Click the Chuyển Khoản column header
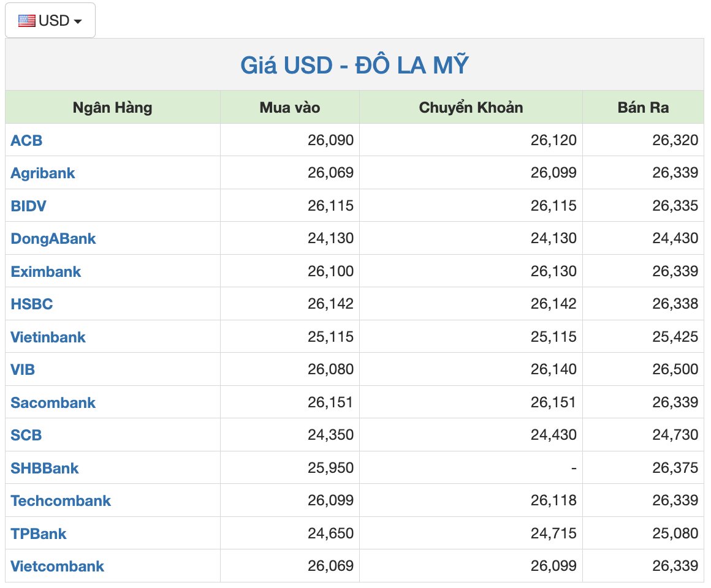This screenshot has width=711, height=588. [471, 108]
